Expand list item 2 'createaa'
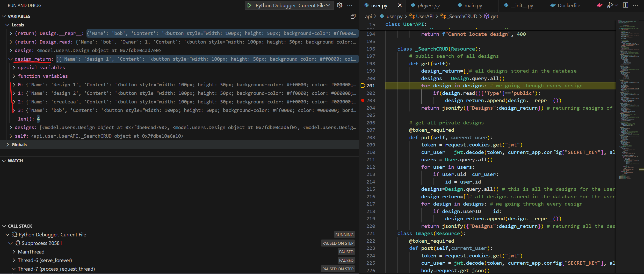Image resolution: width=644 pixels, height=274 pixels. (14, 102)
